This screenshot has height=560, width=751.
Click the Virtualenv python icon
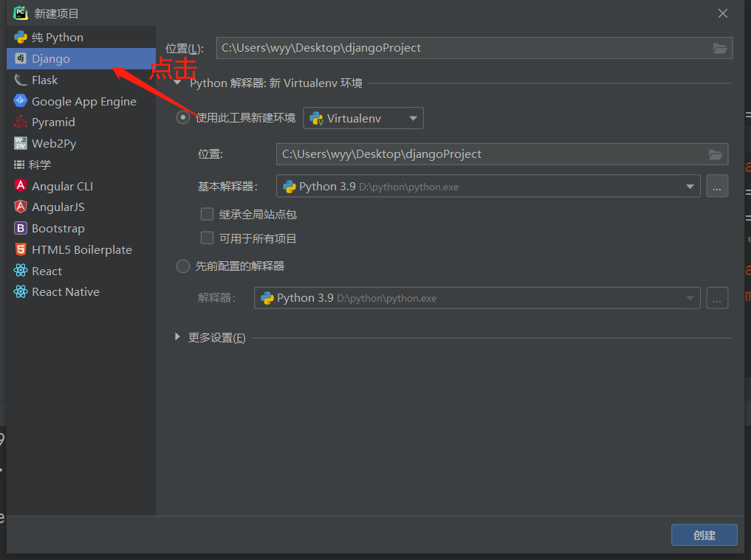pyautogui.click(x=317, y=119)
